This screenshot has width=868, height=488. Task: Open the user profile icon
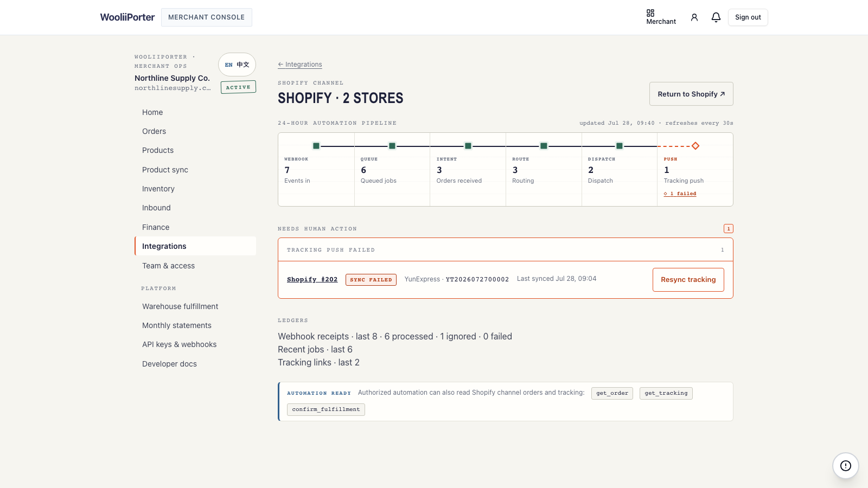pyautogui.click(x=694, y=17)
